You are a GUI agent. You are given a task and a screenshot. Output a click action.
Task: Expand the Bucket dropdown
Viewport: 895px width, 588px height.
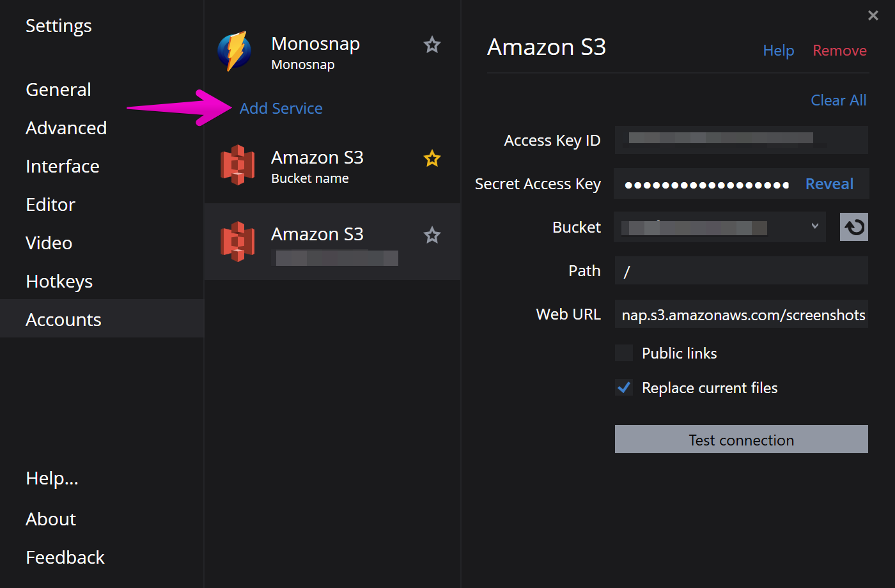[814, 226]
